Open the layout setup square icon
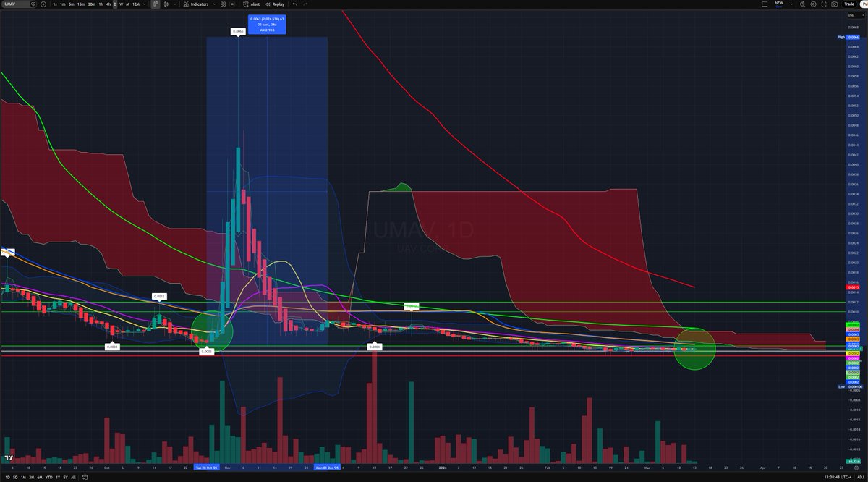868x482 pixels. [x=765, y=4]
